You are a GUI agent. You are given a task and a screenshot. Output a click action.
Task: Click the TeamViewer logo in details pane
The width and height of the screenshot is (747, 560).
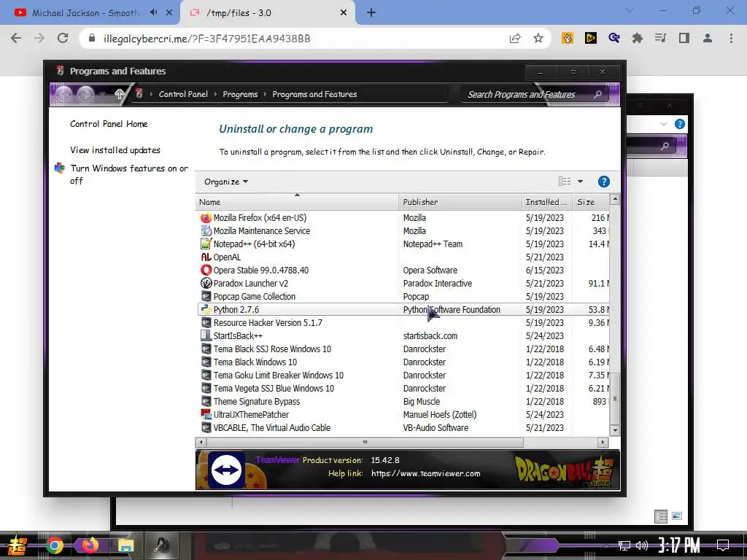226,470
